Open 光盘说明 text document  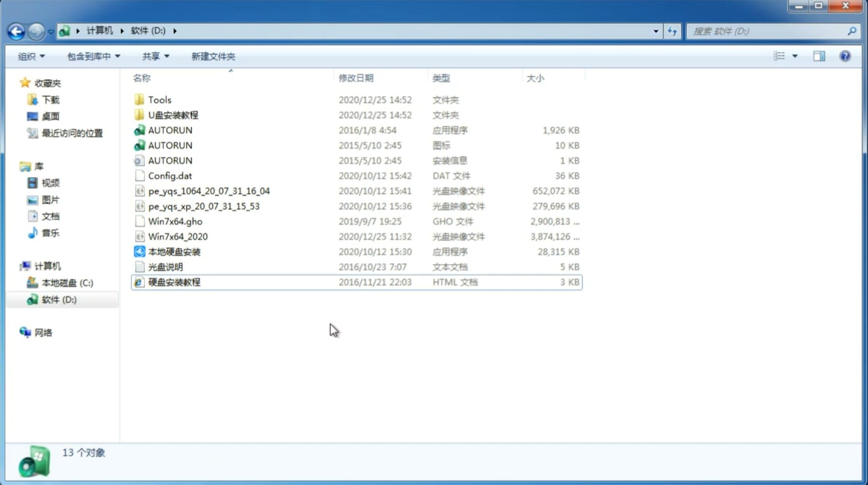pos(165,267)
